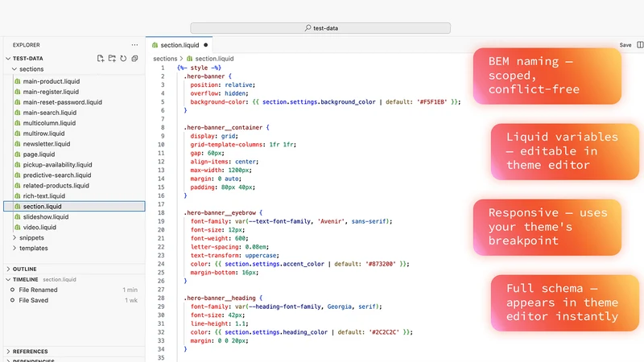Click the Save button
This screenshot has height=362, width=644.
pyautogui.click(x=625, y=45)
